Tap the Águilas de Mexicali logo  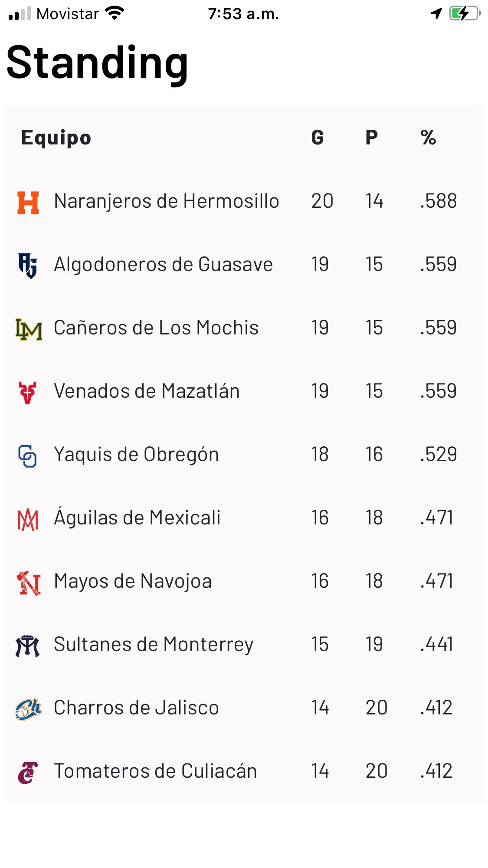click(x=28, y=519)
